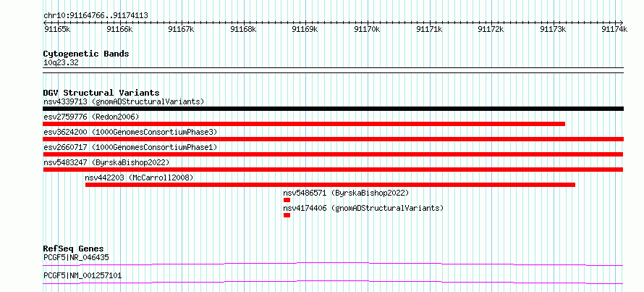Click the ruler's right end arrow
Image resolution: width=644 pixels, height=292 pixels.
tap(622, 22)
